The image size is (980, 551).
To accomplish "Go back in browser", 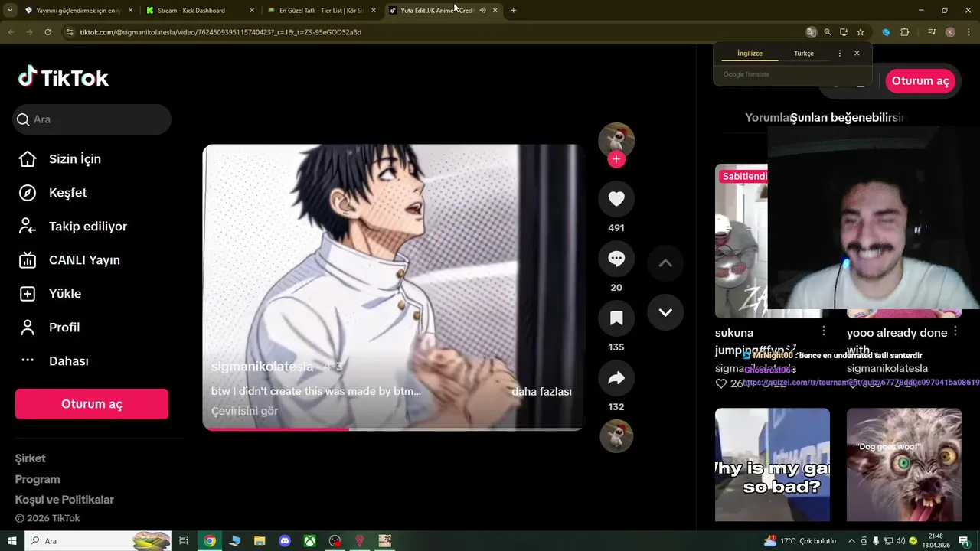I will 11,32.
